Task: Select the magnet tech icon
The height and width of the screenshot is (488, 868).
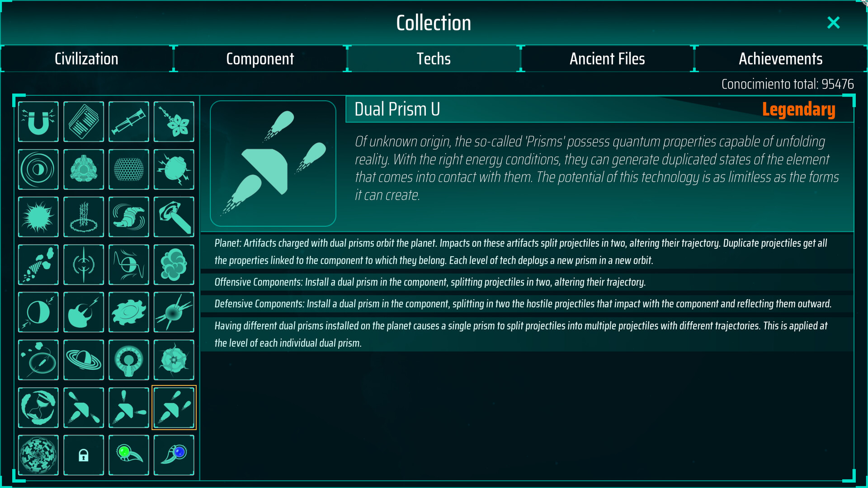Action: click(38, 122)
